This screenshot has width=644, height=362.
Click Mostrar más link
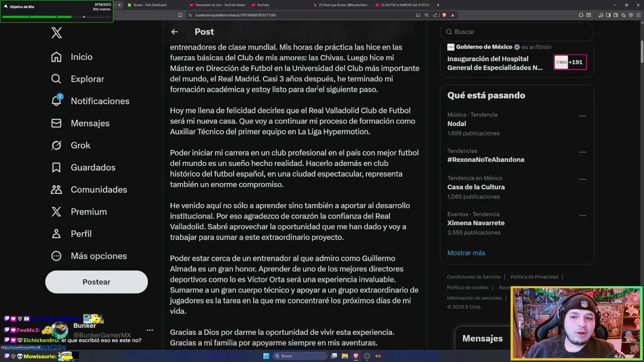coord(466,253)
